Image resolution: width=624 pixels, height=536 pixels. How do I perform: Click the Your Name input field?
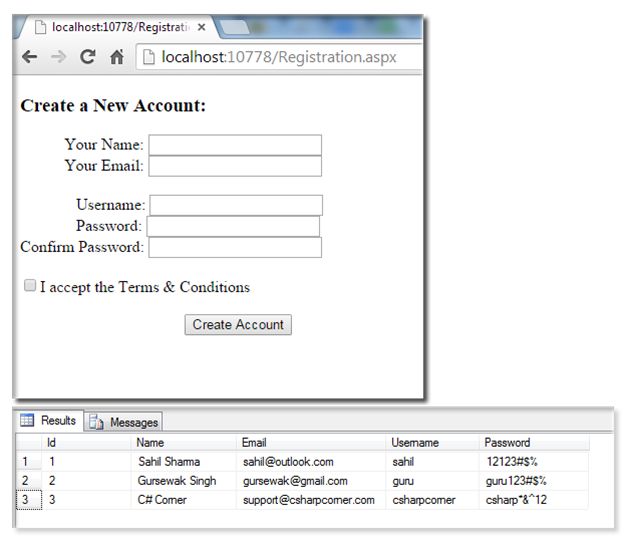pos(235,145)
